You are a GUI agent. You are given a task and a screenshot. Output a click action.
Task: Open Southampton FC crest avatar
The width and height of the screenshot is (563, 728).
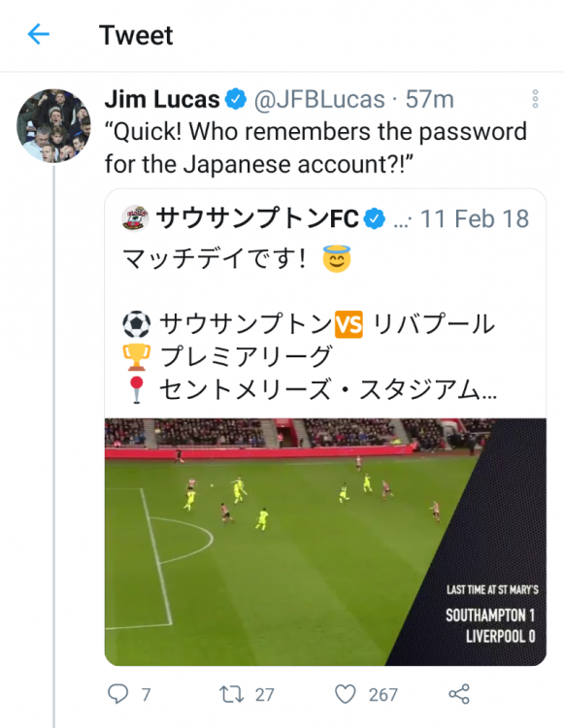135,217
